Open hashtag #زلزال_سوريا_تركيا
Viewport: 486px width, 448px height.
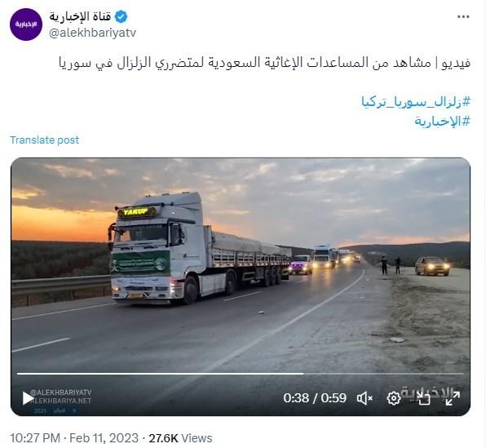coord(416,102)
